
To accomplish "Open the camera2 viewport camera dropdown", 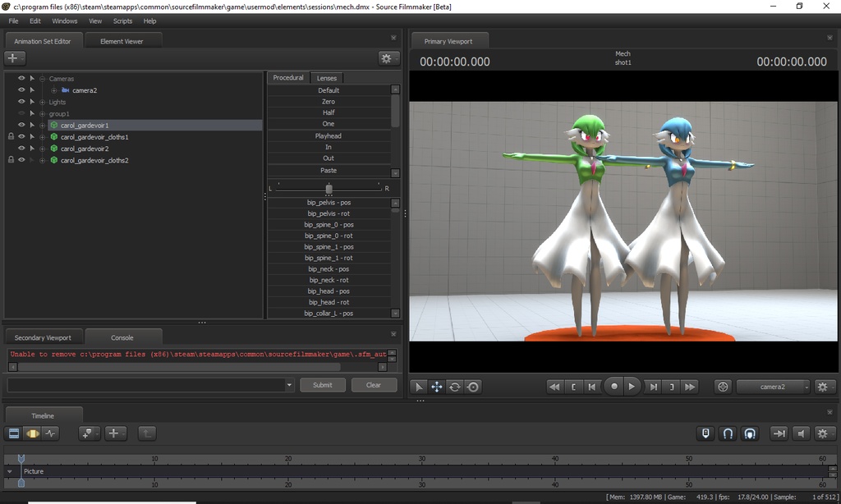I will coord(772,386).
